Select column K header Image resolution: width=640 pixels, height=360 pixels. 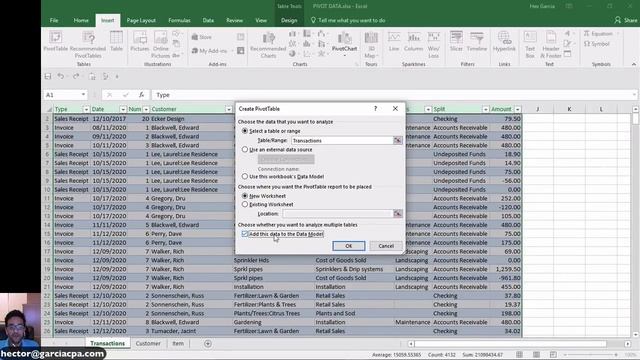(x=569, y=109)
